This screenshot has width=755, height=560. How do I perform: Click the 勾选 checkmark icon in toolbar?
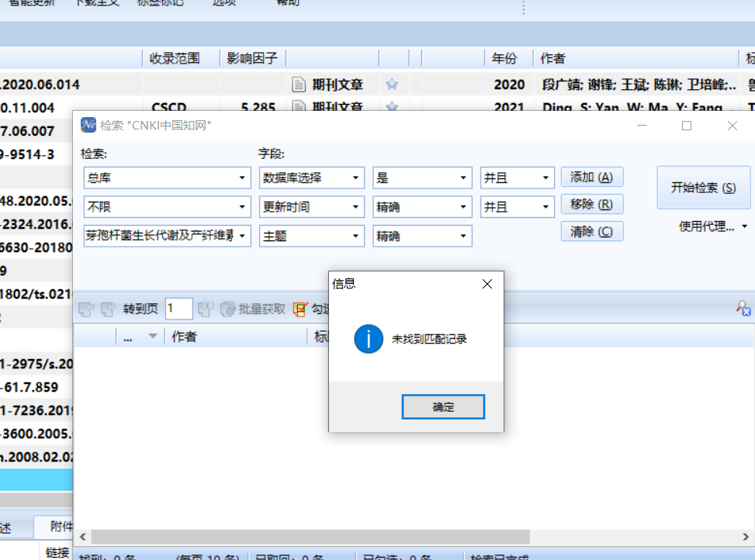[300, 309]
